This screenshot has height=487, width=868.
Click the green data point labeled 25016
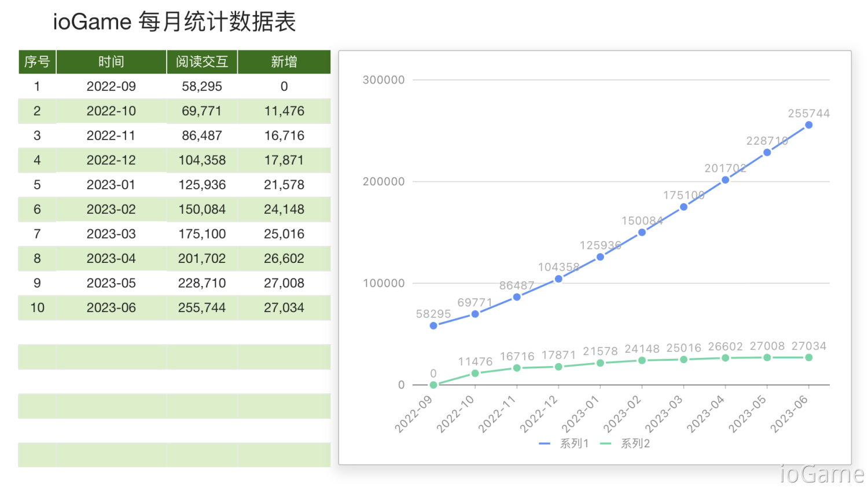[683, 360]
